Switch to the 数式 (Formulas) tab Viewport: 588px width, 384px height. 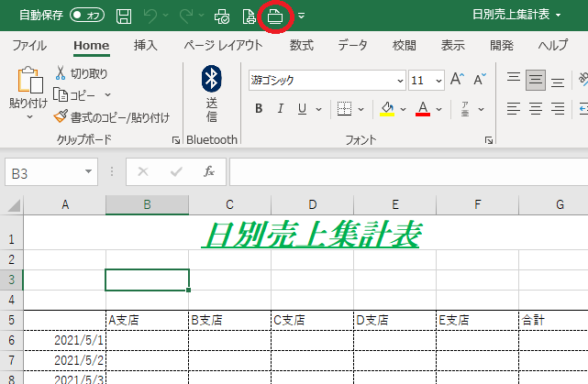click(x=301, y=46)
